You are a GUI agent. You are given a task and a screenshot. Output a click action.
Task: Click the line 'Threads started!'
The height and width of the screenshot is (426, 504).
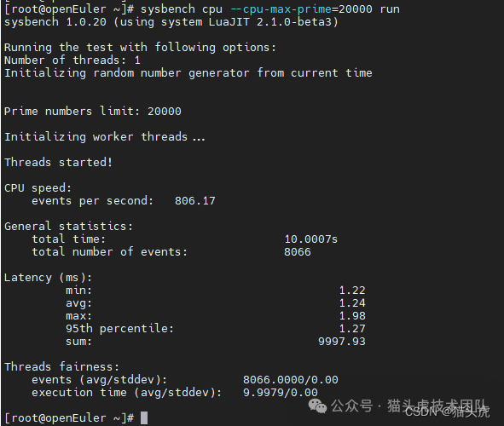59,163
